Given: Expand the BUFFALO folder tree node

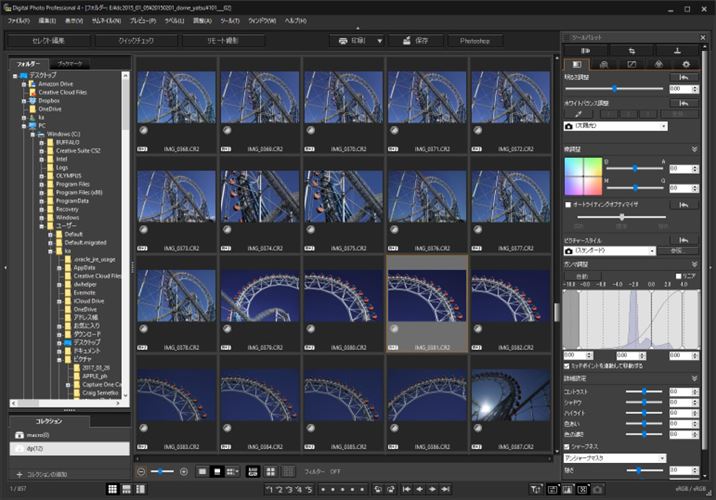Looking at the screenshot, I should point(42,142).
